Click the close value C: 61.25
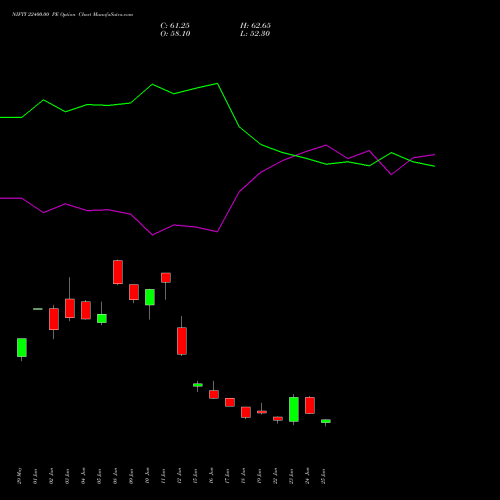This screenshot has height=500, width=500. click(175, 26)
